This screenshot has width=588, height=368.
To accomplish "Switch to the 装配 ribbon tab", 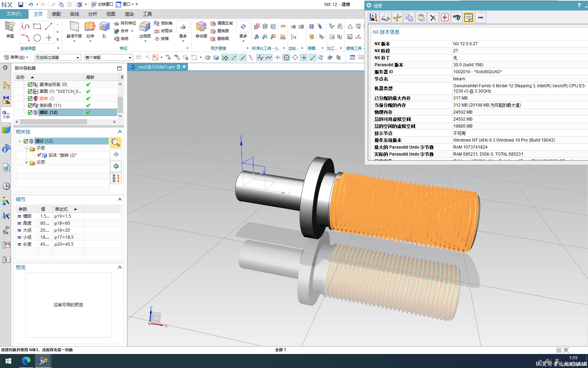I will (56, 14).
